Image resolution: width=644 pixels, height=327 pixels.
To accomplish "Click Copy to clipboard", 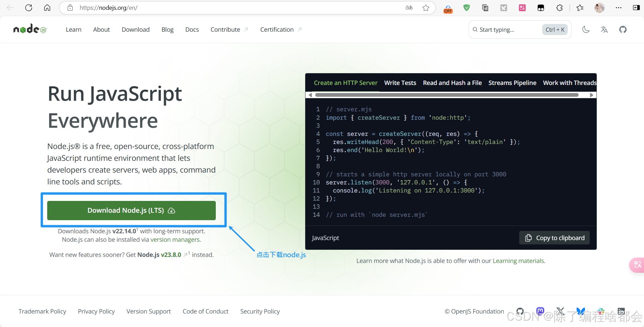I will pos(554,238).
